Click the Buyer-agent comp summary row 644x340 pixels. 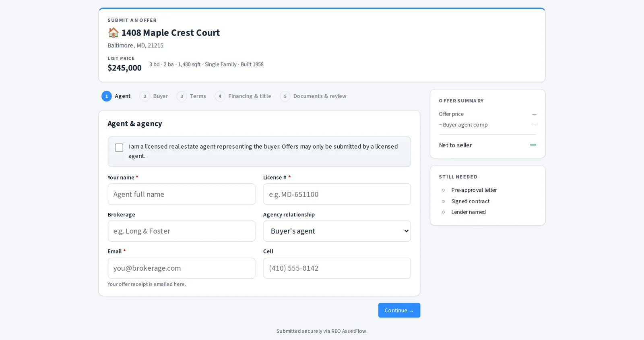[487, 125]
